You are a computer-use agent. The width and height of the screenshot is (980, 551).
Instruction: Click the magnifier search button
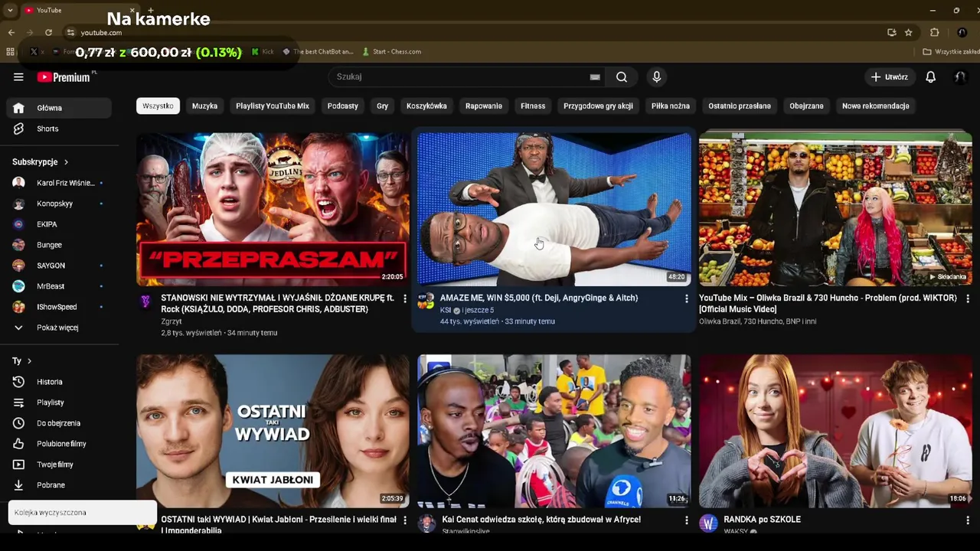tap(622, 77)
